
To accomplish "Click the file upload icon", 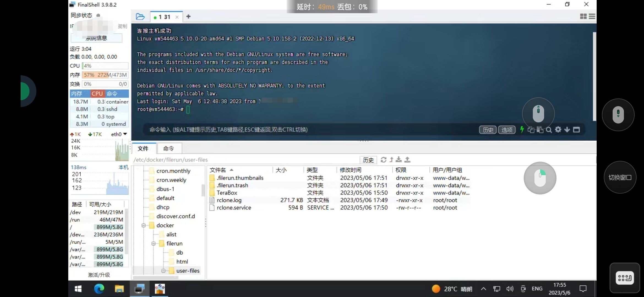I will pos(408,159).
